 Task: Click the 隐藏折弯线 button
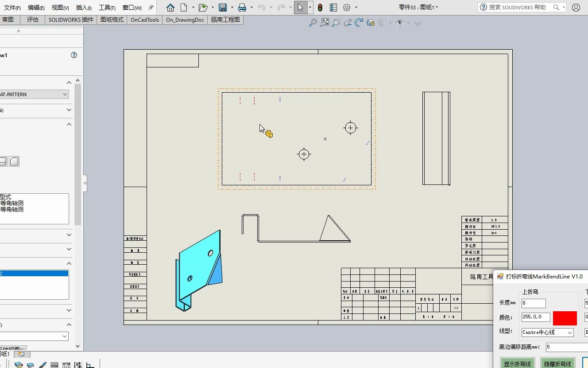coord(557,364)
